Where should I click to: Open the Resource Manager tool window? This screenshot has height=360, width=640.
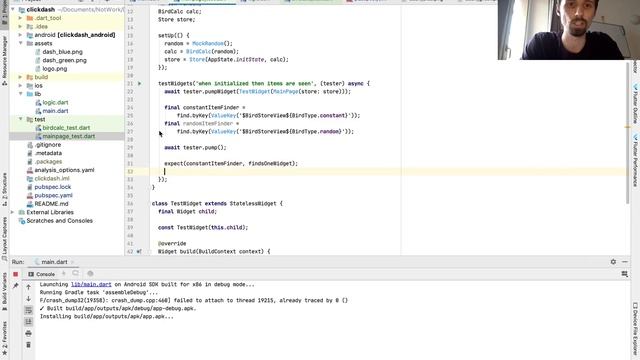pyautogui.click(x=4, y=60)
